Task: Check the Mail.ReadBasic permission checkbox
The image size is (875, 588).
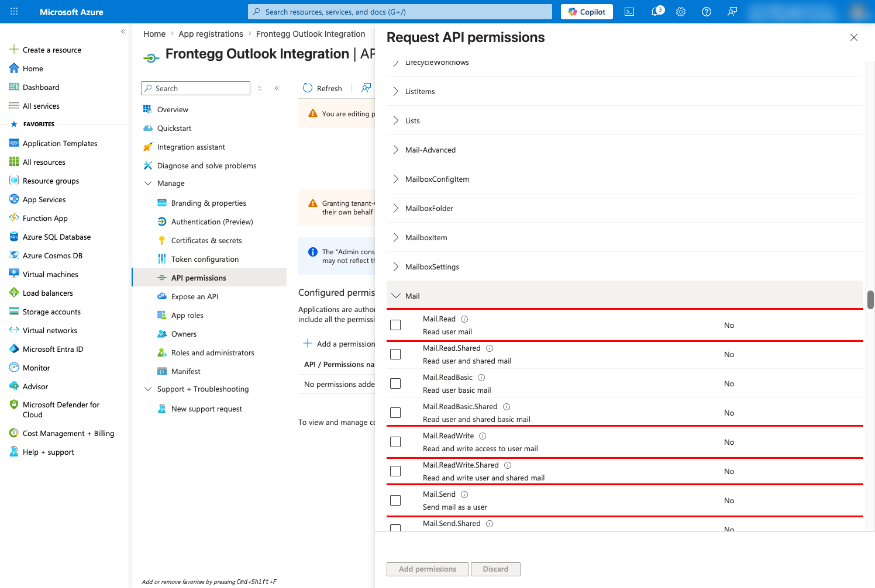Action: 395,383
